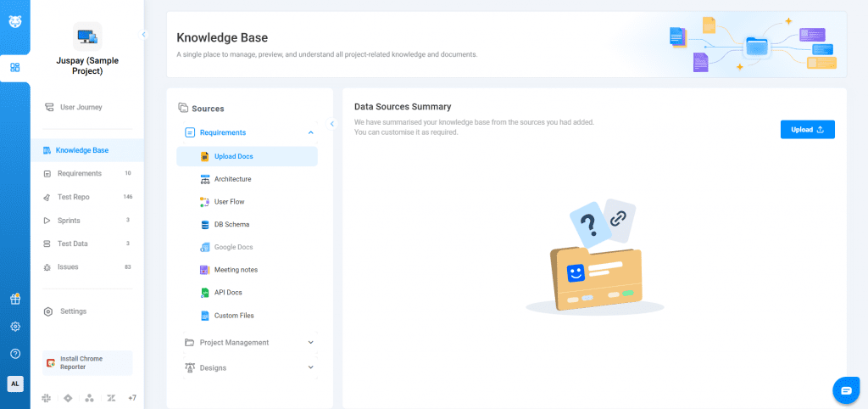The image size is (868, 409).
Task: Collapse the project sidebar with chevron
Action: tap(143, 35)
